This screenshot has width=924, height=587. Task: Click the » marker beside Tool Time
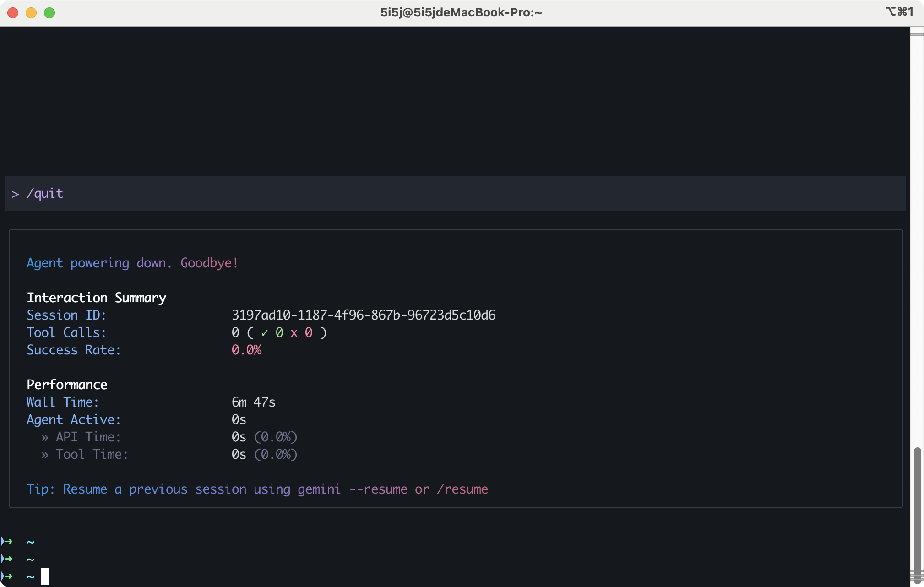click(x=44, y=455)
